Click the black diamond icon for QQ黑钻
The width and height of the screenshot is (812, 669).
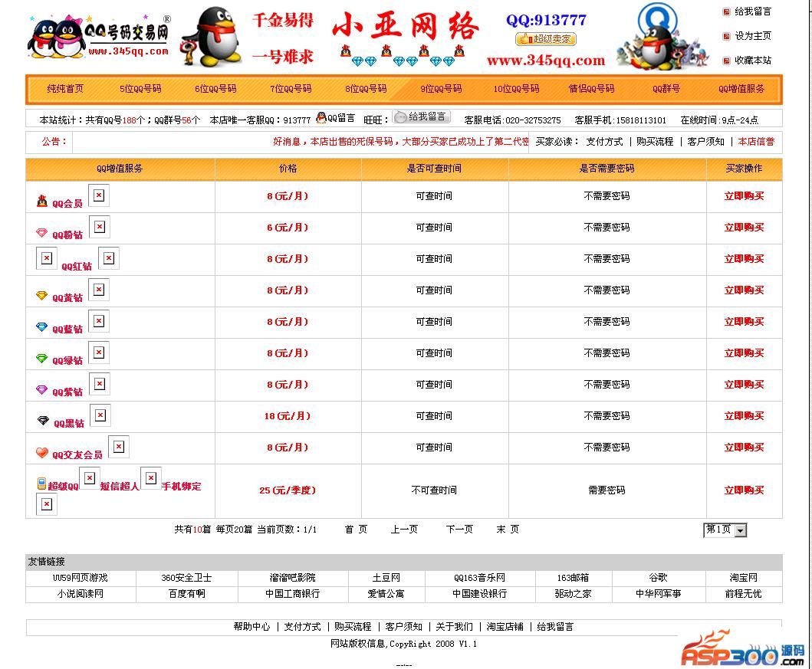point(43,421)
